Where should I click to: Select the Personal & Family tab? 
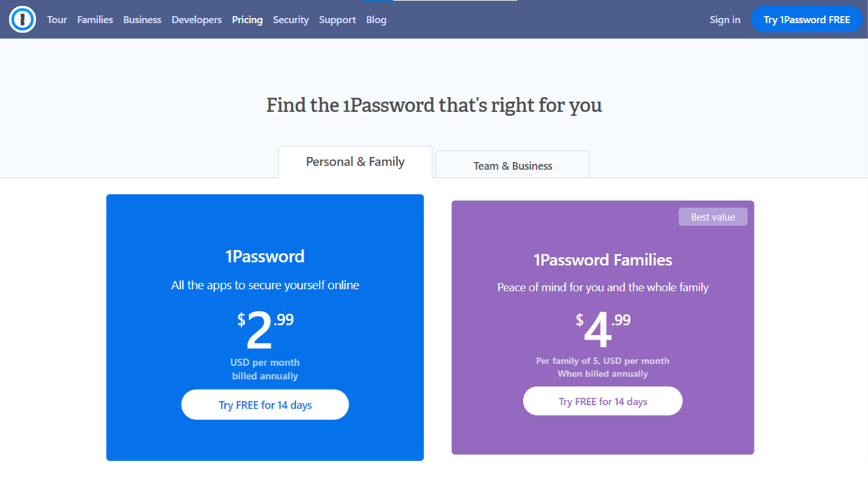click(x=354, y=161)
